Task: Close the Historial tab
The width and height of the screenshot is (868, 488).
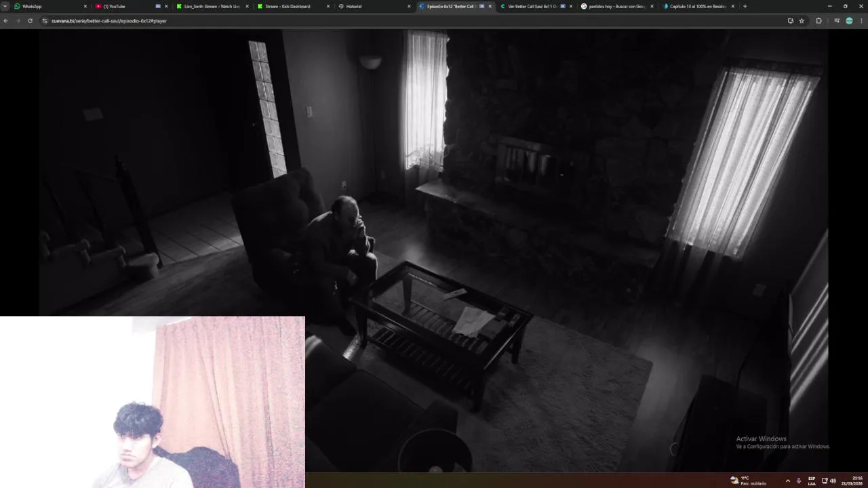Action: pos(409,6)
